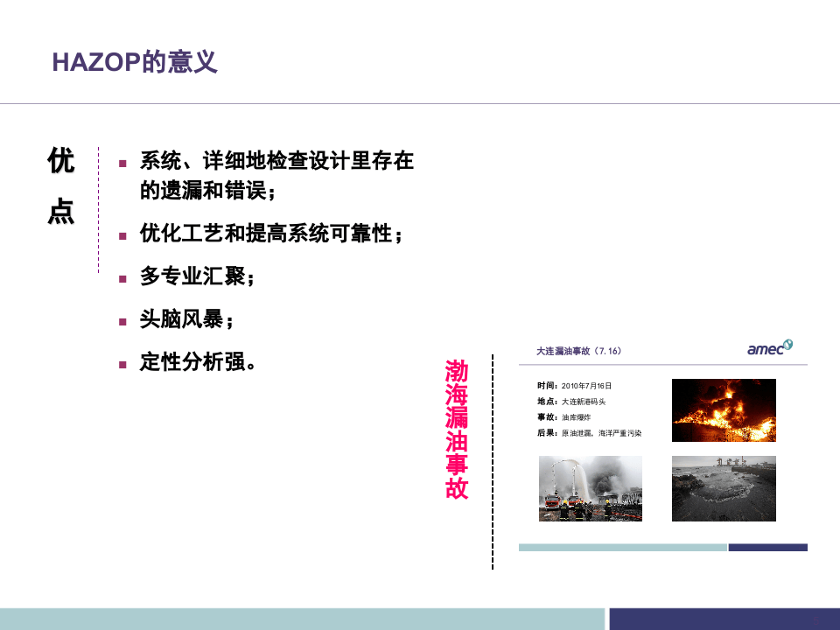Select bullet '定性分析强。'
Image resolution: width=840 pixels, height=630 pixels.
coord(198,361)
